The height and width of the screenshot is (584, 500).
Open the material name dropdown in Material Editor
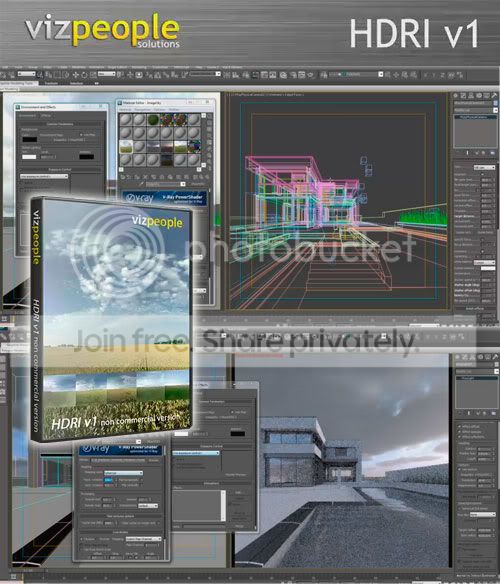click(x=165, y=184)
